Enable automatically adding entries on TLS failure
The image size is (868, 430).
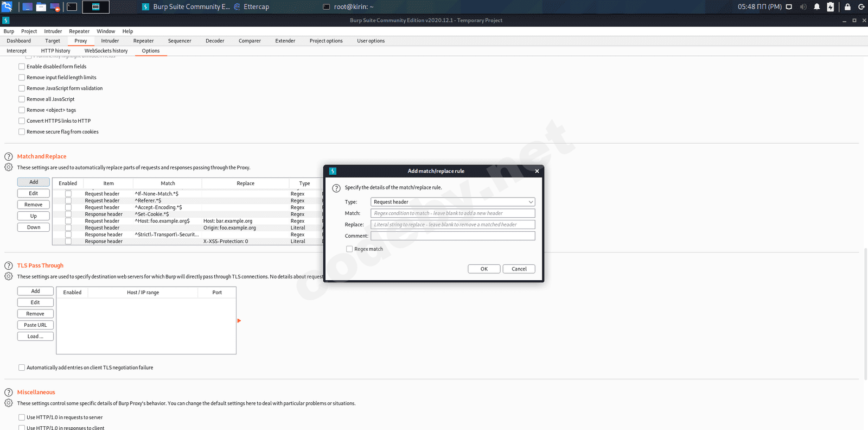click(22, 368)
